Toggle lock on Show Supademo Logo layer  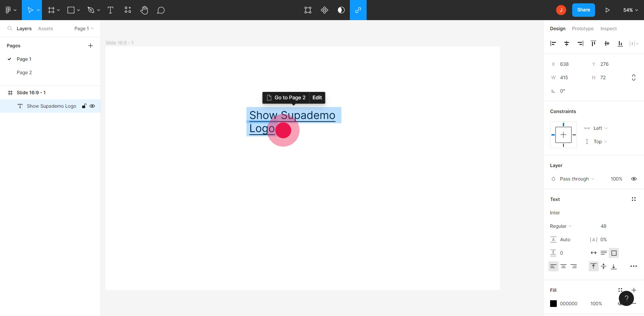pos(84,106)
